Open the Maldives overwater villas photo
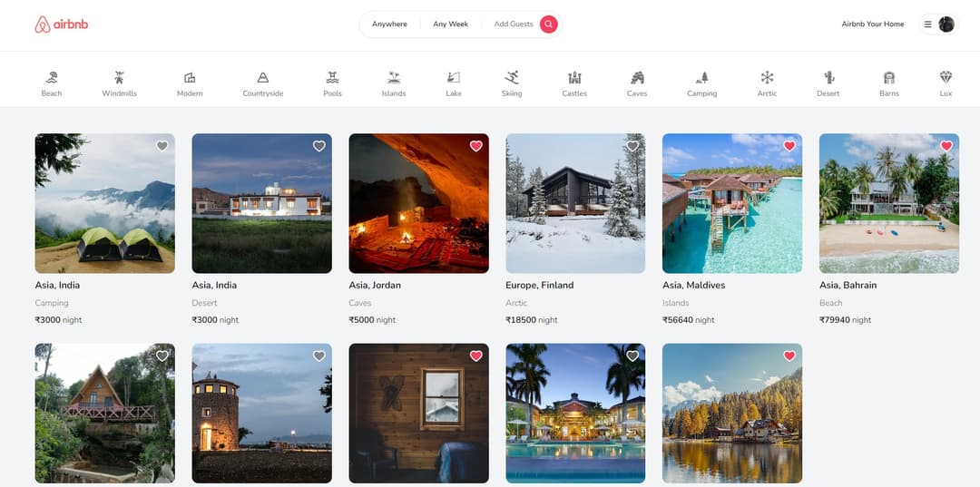Screen dimensions: 980x487 click(x=732, y=203)
